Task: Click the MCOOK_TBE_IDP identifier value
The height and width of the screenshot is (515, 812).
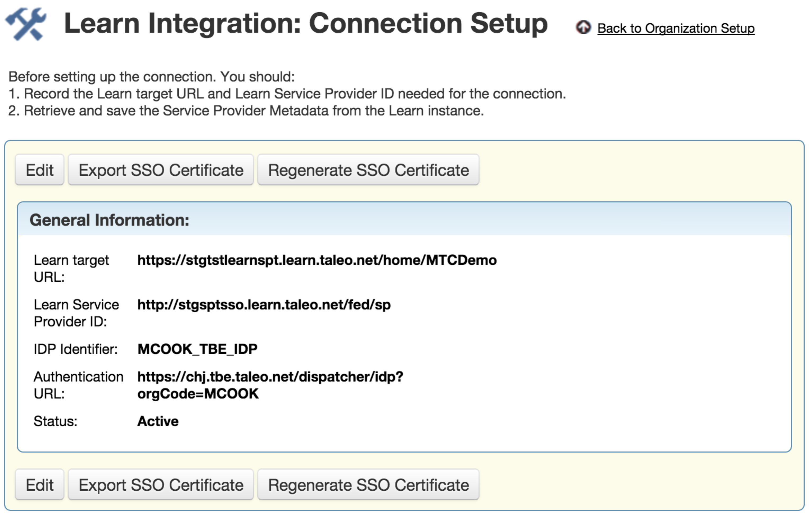Action: pos(198,349)
